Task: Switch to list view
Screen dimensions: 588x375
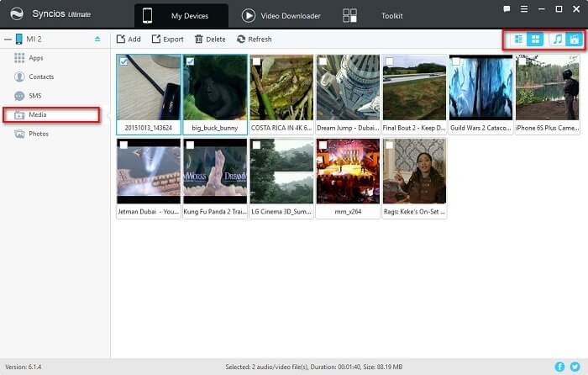Action: [518, 39]
